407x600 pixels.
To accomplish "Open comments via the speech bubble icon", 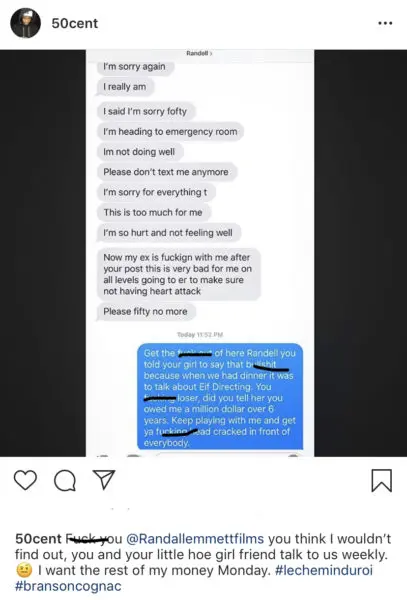I will 65,480.
